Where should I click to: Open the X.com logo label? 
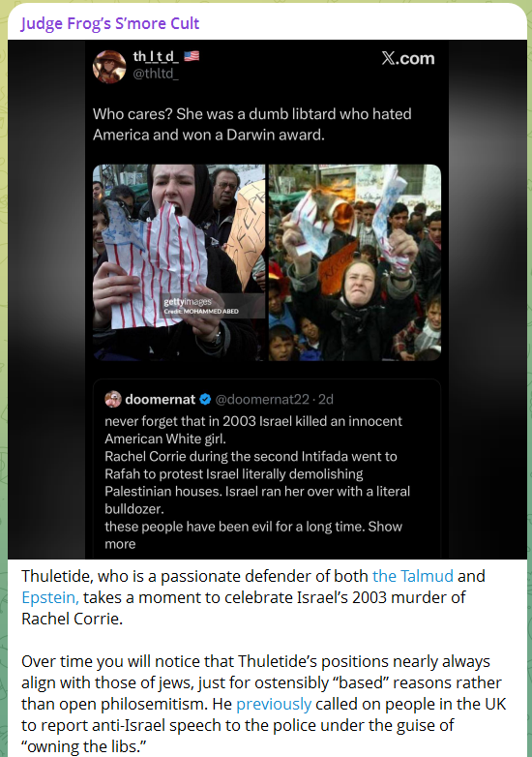pos(408,58)
